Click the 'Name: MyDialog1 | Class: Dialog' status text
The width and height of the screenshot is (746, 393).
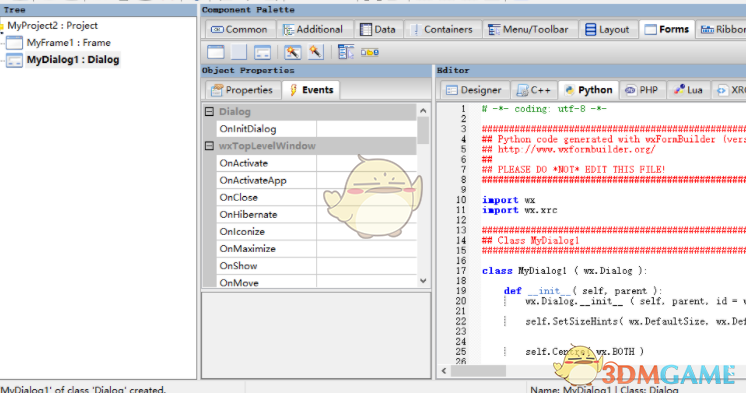tap(604, 389)
